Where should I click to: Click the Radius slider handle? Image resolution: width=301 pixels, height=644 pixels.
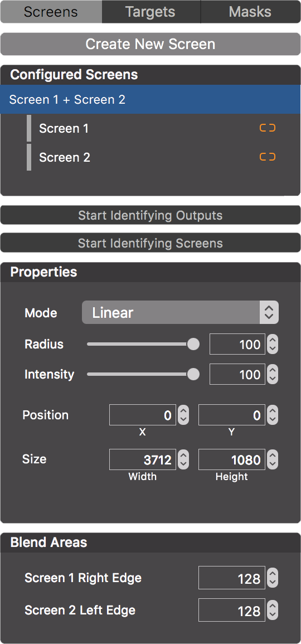pos(193,344)
